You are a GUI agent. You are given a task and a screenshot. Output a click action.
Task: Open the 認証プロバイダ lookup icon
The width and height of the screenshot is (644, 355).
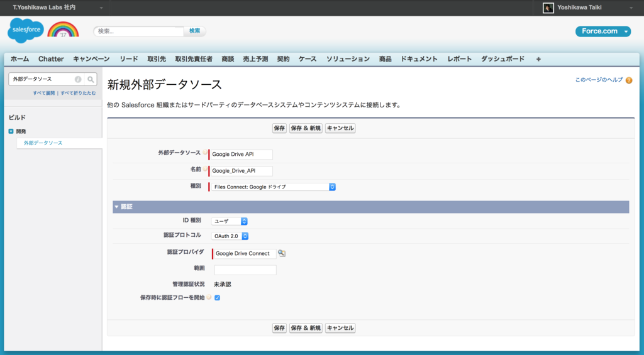coord(281,253)
